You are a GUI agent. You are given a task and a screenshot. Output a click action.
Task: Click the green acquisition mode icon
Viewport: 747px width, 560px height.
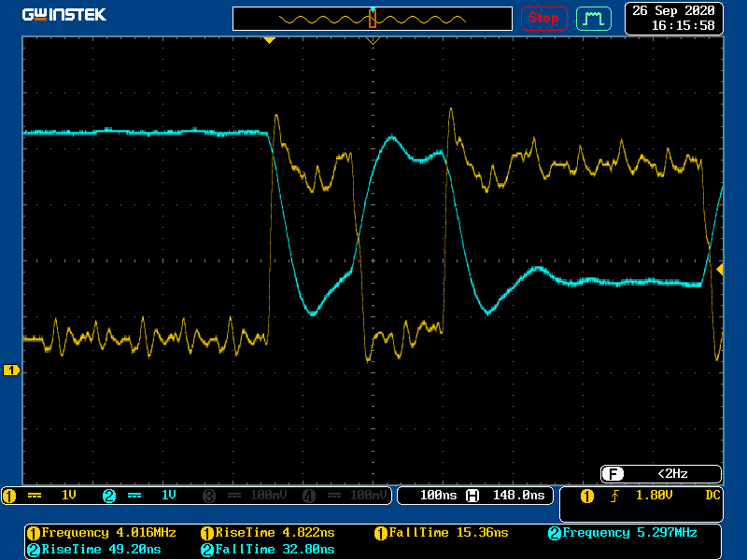click(593, 18)
